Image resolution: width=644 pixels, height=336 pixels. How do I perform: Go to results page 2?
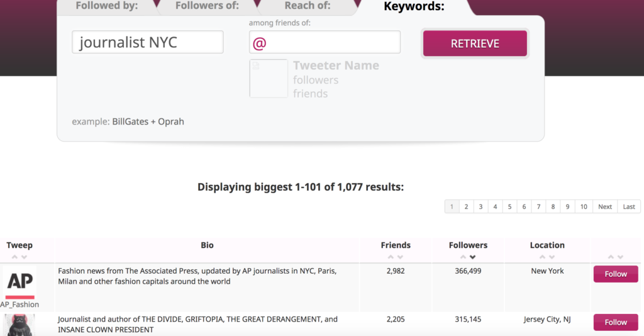466,206
